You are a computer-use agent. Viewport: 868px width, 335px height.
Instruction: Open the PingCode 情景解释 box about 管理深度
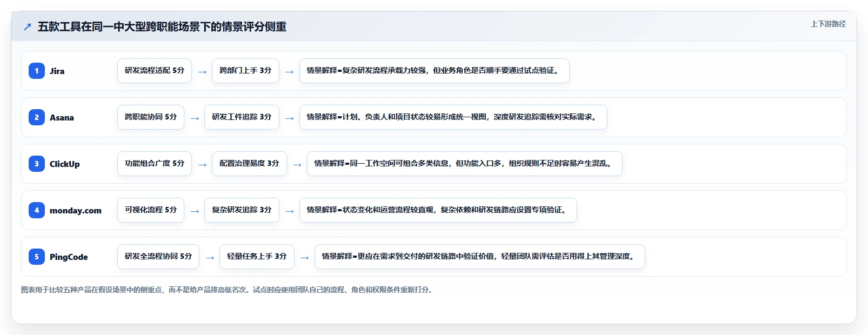click(480, 257)
